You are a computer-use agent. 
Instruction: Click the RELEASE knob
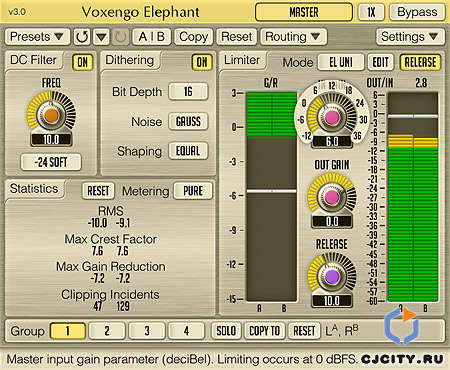[x=332, y=276]
